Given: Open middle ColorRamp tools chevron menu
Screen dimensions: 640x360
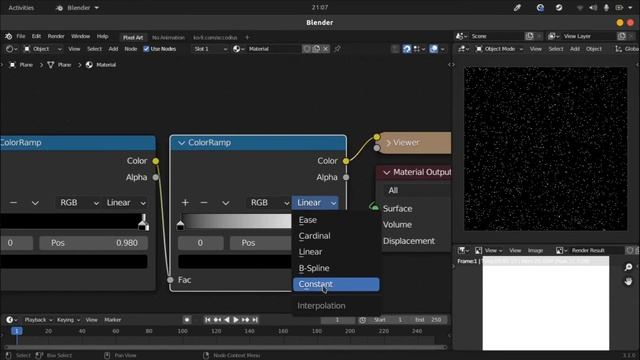Looking at the screenshot, I should coord(226,203).
